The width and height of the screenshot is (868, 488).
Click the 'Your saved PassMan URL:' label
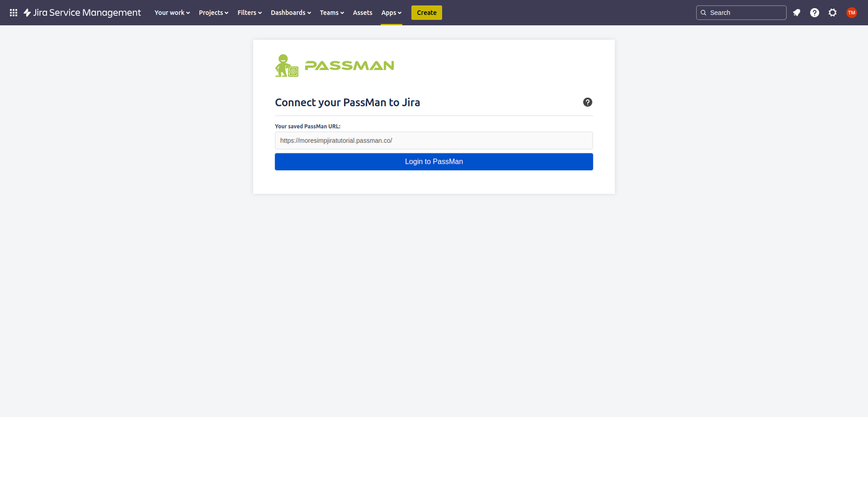point(308,126)
